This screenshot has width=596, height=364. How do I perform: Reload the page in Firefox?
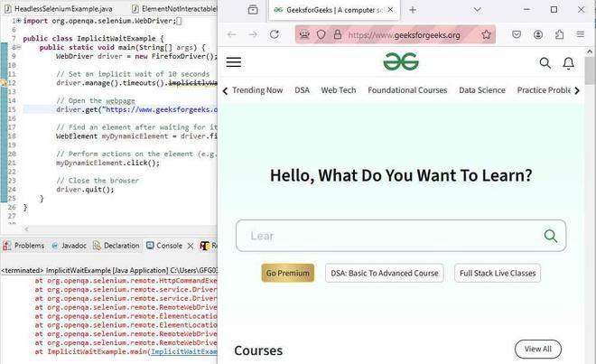point(274,34)
